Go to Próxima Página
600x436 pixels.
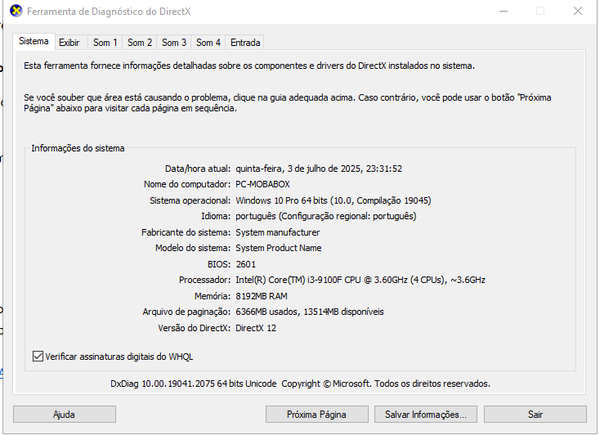click(x=317, y=415)
